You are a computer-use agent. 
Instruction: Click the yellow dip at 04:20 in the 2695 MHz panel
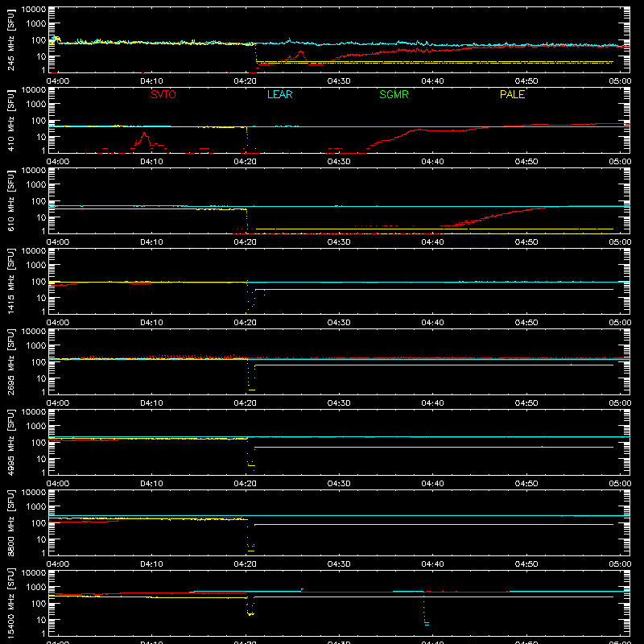point(251,376)
